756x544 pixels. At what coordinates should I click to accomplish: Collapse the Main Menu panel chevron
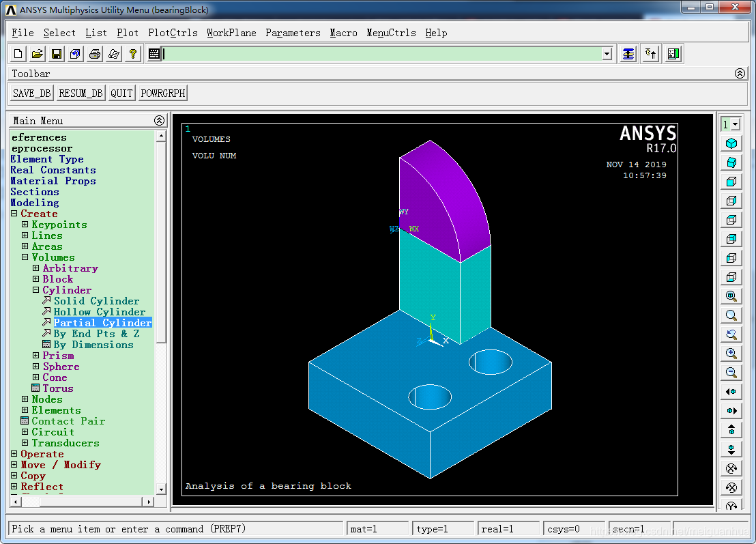tap(159, 121)
